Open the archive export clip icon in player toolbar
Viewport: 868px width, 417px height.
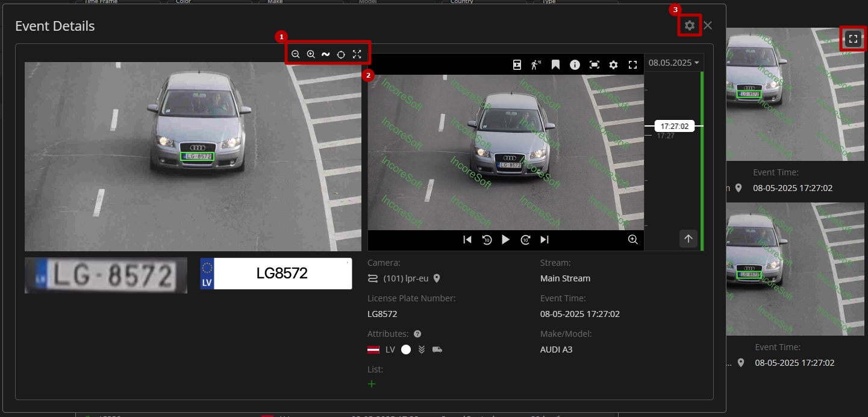[517, 64]
